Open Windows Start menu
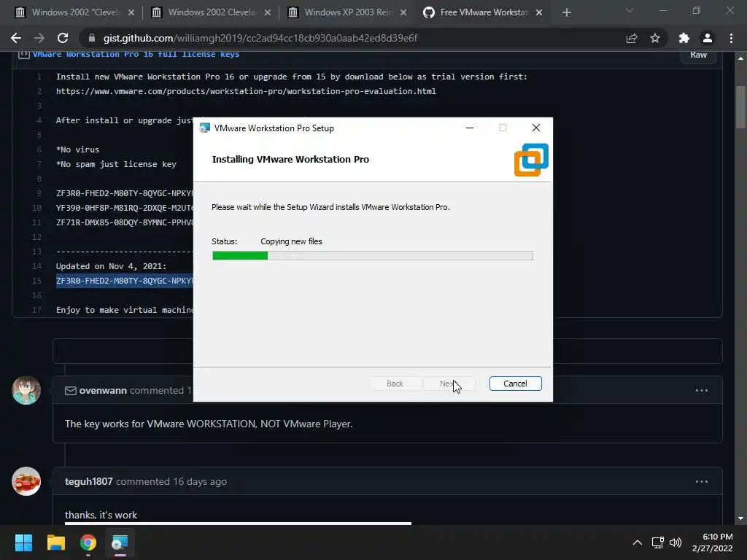This screenshot has height=560, width=747. point(23,542)
